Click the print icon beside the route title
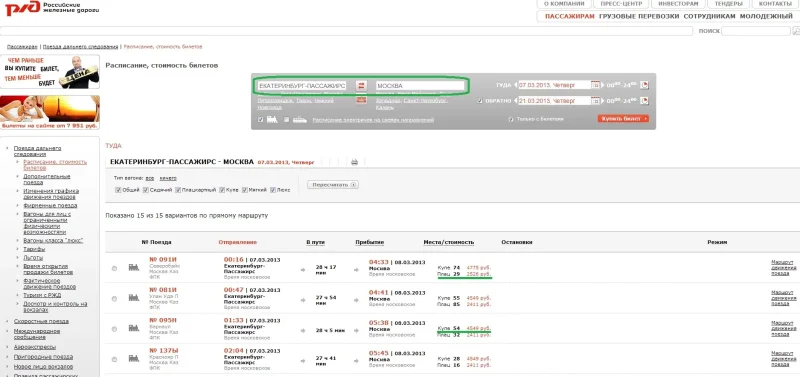 tap(355, 162)
